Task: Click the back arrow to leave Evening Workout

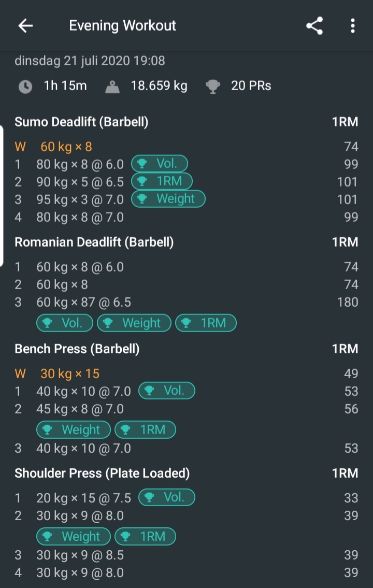Action: point(25,25)
